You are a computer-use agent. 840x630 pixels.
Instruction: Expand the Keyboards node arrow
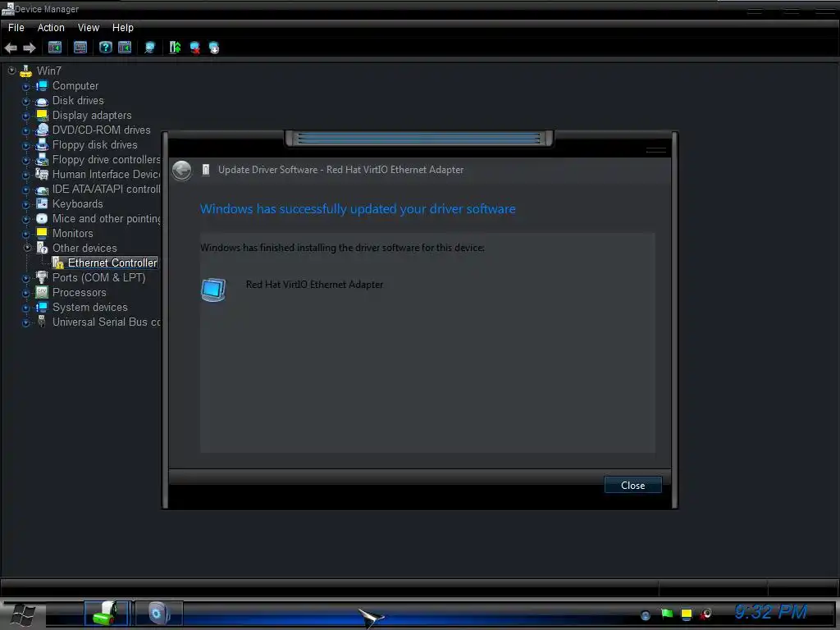pyautogui.click(x=25, y=204)
